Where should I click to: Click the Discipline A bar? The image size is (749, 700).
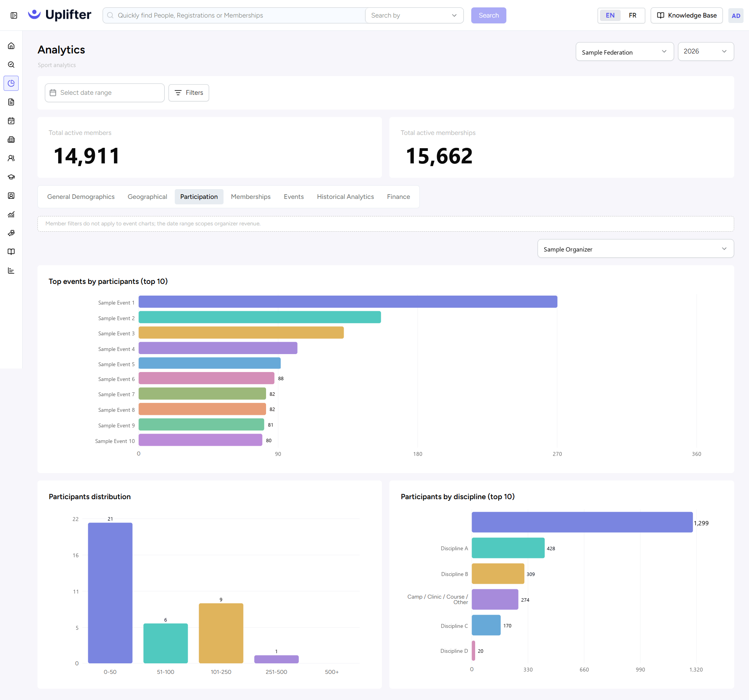(508, 548)
